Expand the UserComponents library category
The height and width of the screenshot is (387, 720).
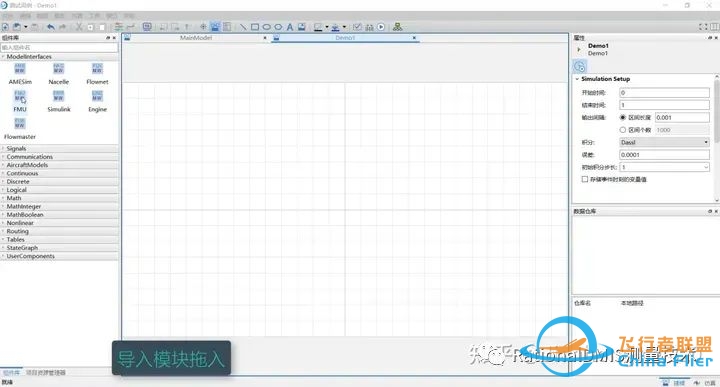(x=3, y=256)
